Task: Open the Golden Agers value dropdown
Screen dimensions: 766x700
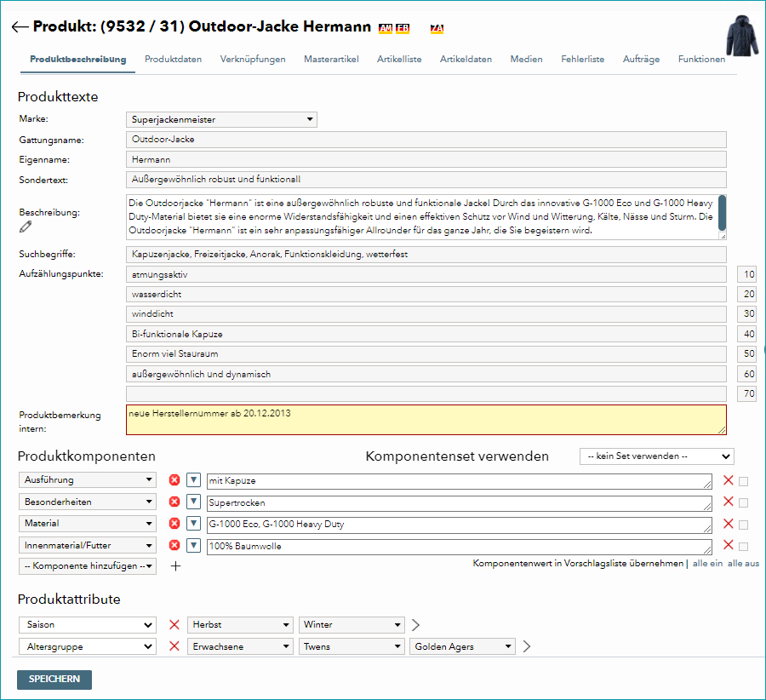Action: tap(462, 646)
